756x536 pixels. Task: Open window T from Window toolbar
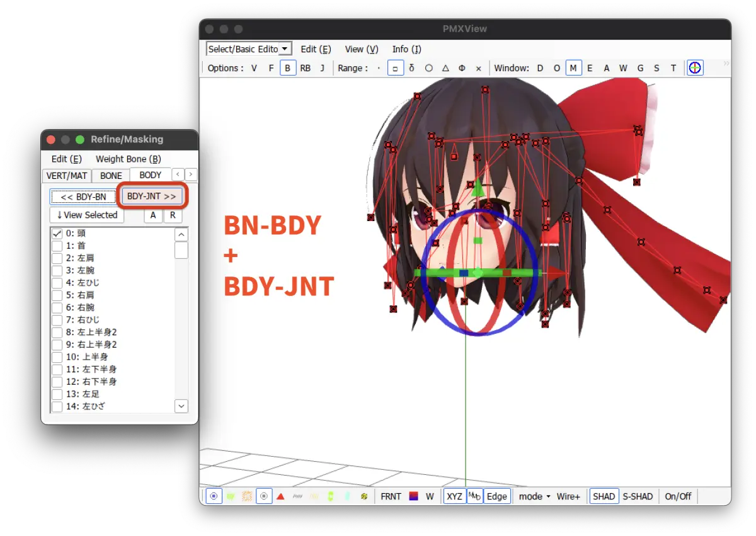point(673,68)
